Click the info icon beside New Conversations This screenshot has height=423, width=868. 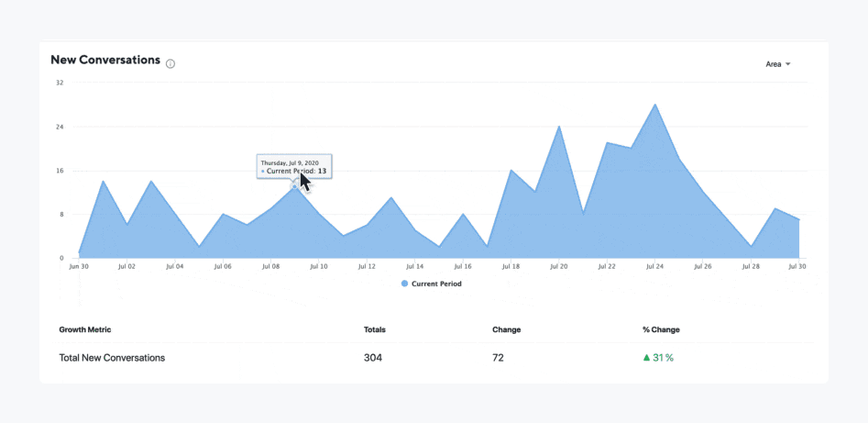170,63
